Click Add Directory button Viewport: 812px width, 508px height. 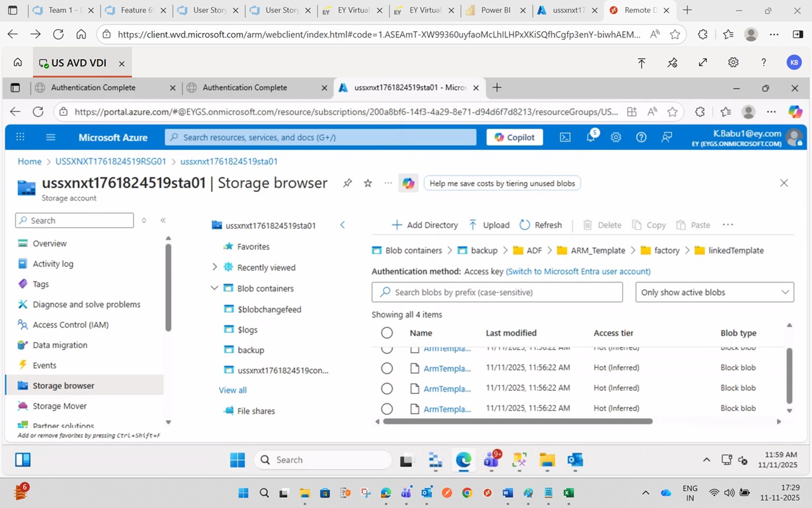424,225
